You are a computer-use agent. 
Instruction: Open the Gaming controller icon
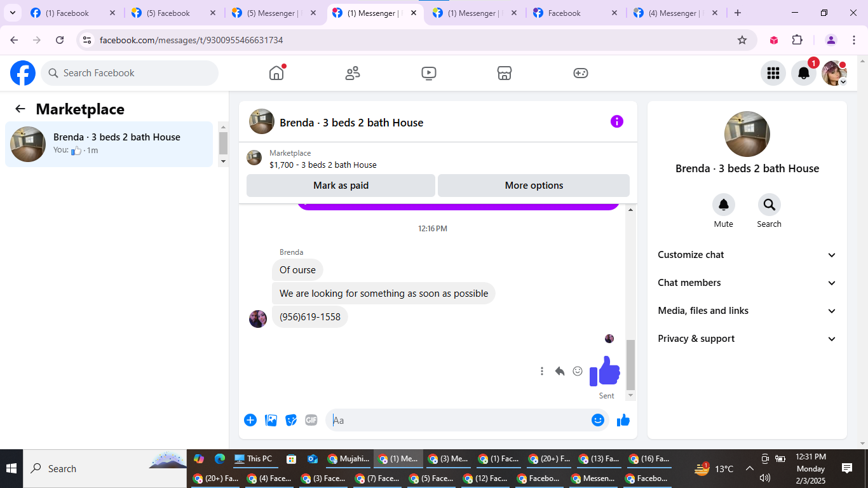tap(581, 73)
